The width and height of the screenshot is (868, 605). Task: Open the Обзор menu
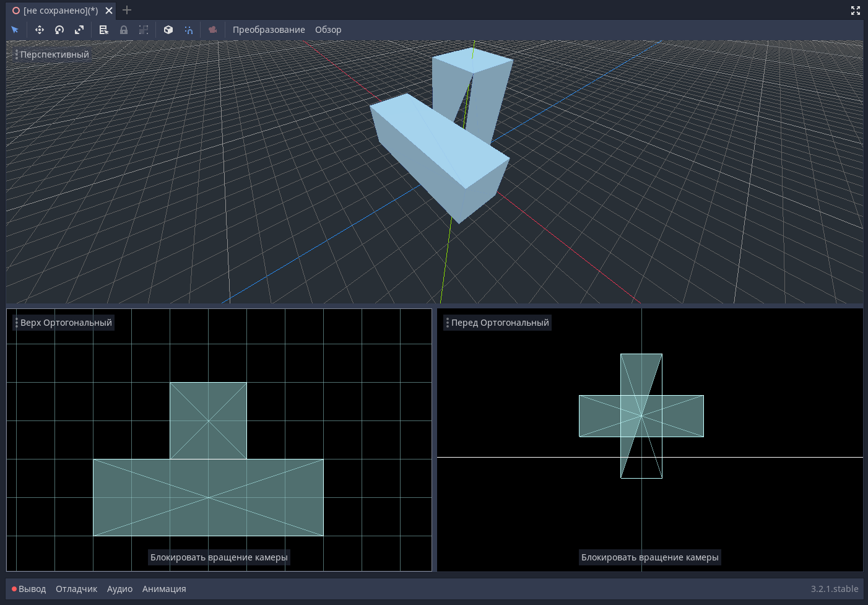click(x=328, y=30)
